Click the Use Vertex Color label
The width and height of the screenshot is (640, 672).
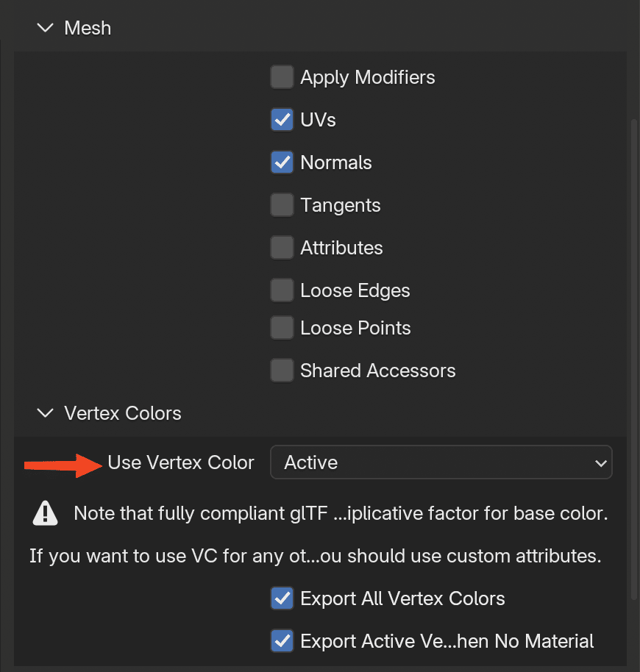click(x=180, y=462)
